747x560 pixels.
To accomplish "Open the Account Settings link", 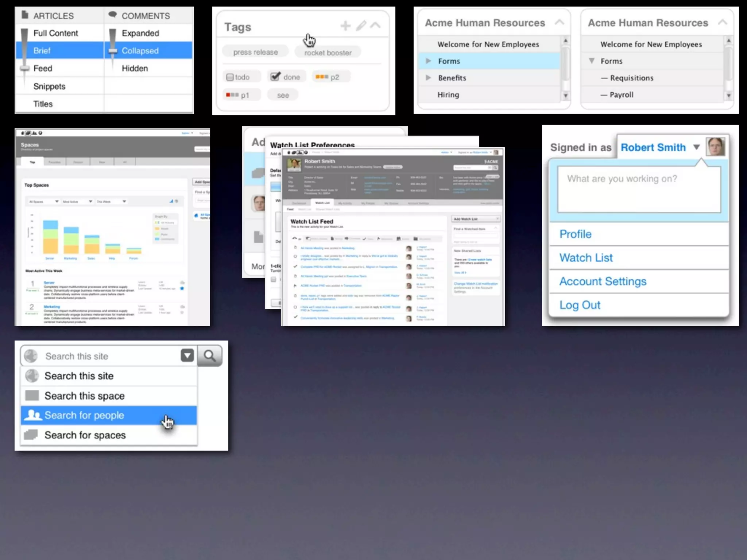I will click(603, 281).
